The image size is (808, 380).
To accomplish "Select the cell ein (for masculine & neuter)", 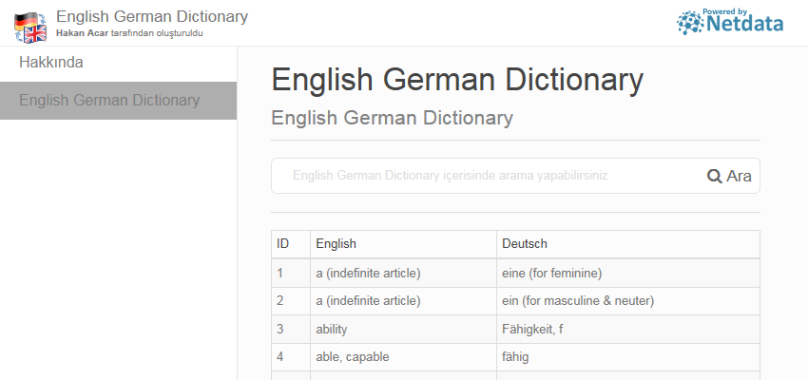I will pos(628,301).
